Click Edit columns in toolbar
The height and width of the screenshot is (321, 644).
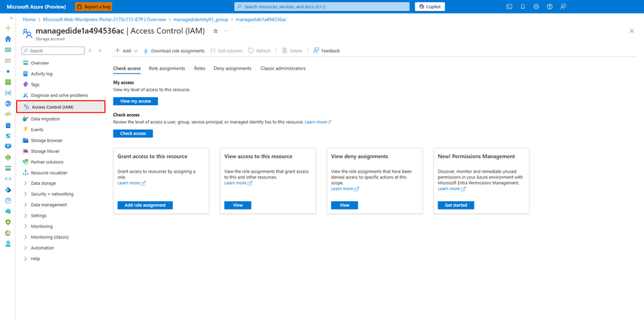(226, 51)
